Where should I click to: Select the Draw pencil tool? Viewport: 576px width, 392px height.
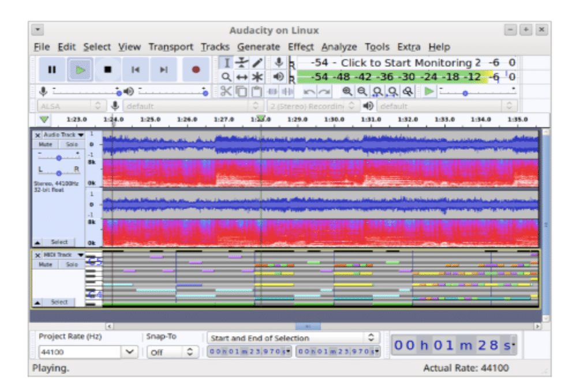coord(257,62)
